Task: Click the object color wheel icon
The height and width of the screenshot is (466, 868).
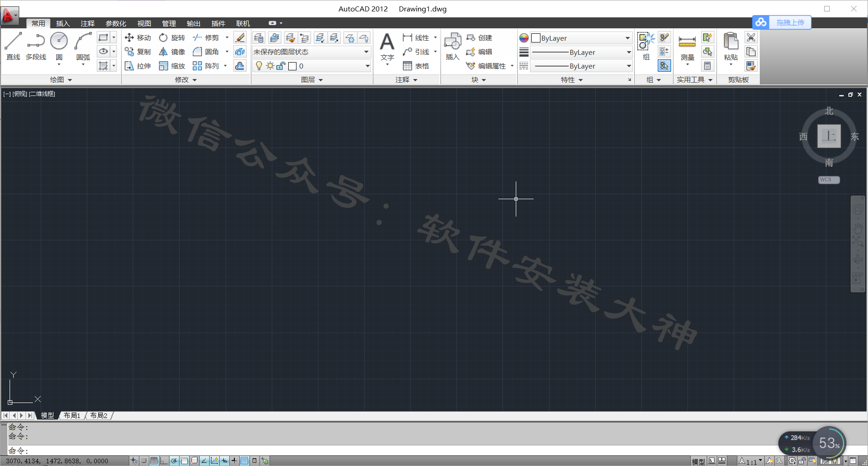Action: (x=524, y=38)
